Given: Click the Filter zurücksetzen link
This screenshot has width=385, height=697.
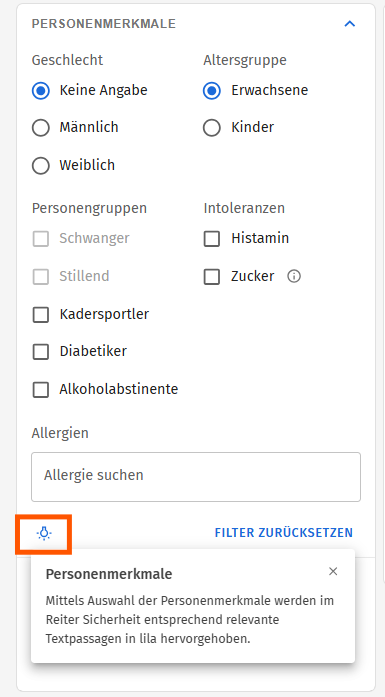Looking at the screenshot, I should click(284, 533).
